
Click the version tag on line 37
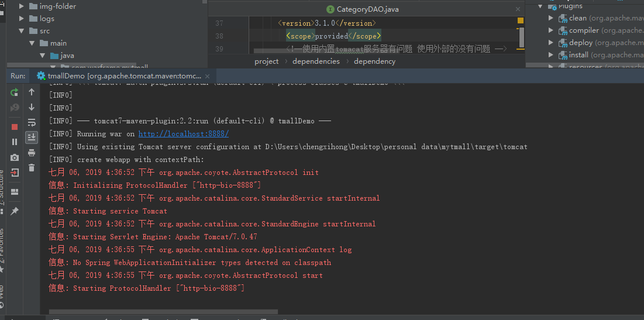296,23
